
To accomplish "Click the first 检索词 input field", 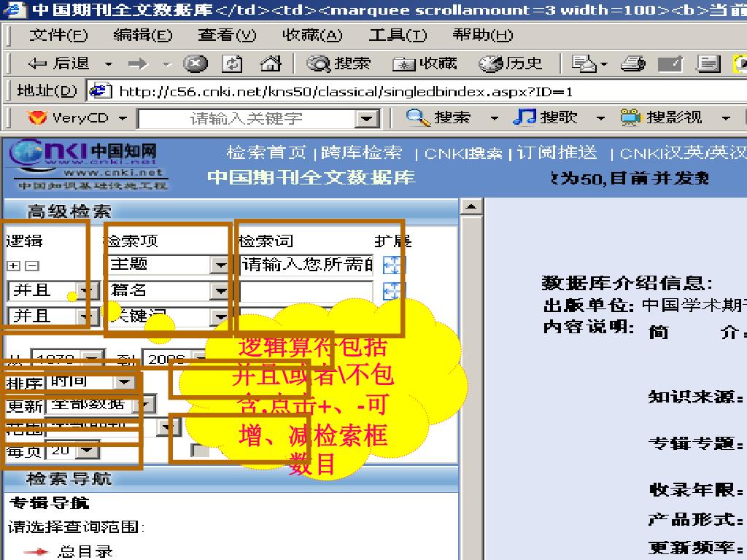I will click(x=306, y=265).
